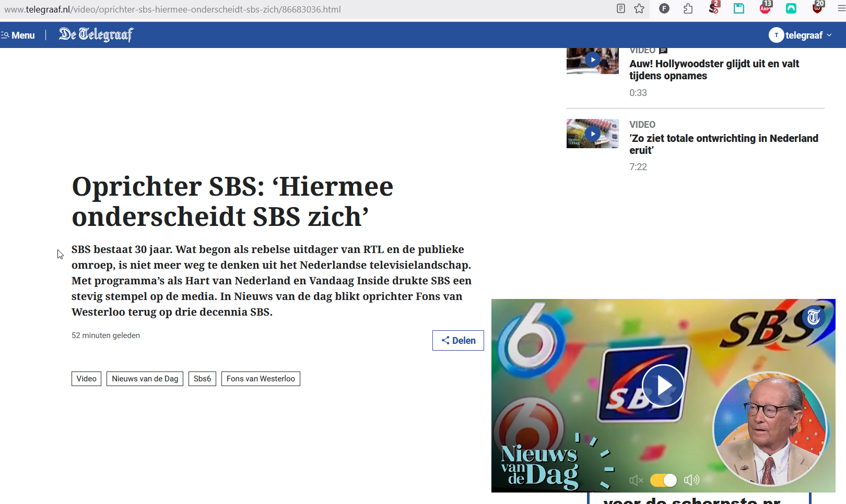The image size is (846, 504).
Task: Toggle reader view in address bar
Action: (621, 8)
